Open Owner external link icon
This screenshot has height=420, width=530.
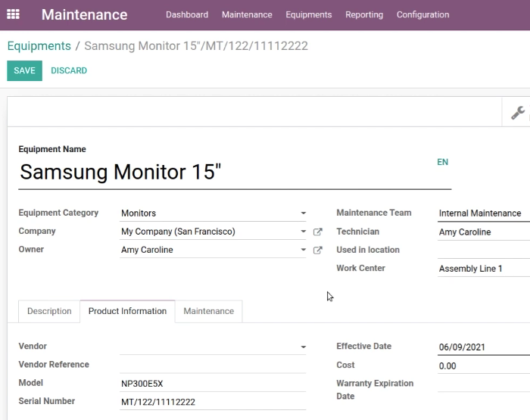[317, 250]
